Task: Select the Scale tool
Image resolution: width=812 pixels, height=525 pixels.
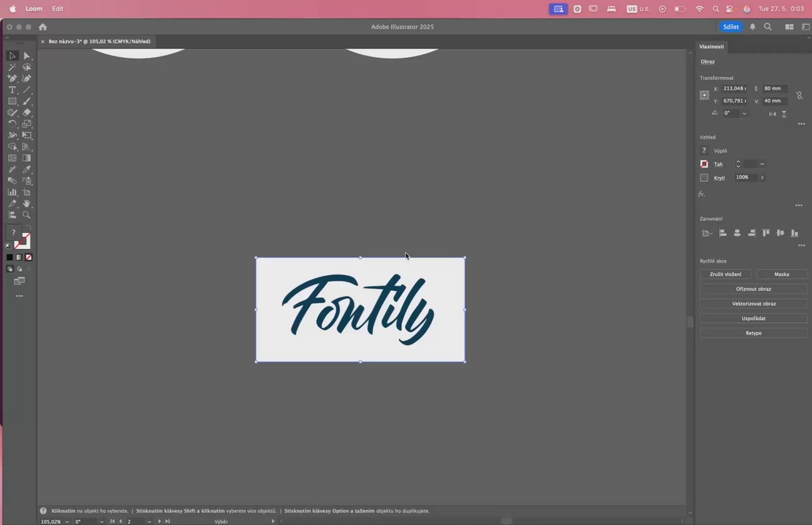Action: 27,124
